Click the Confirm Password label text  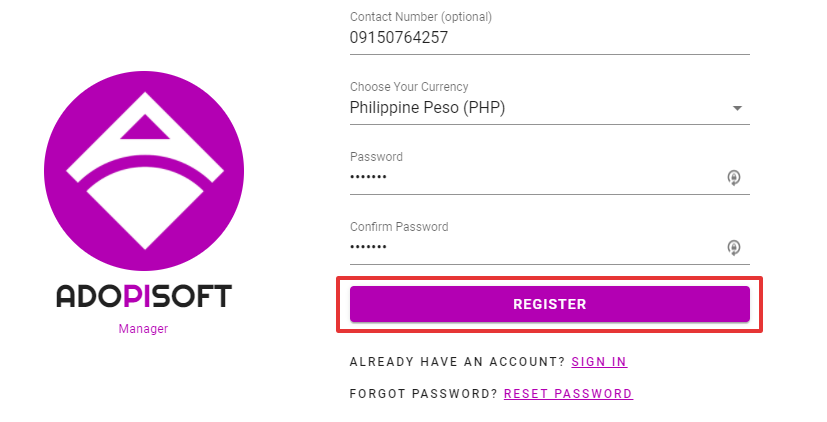coord(399,227)
